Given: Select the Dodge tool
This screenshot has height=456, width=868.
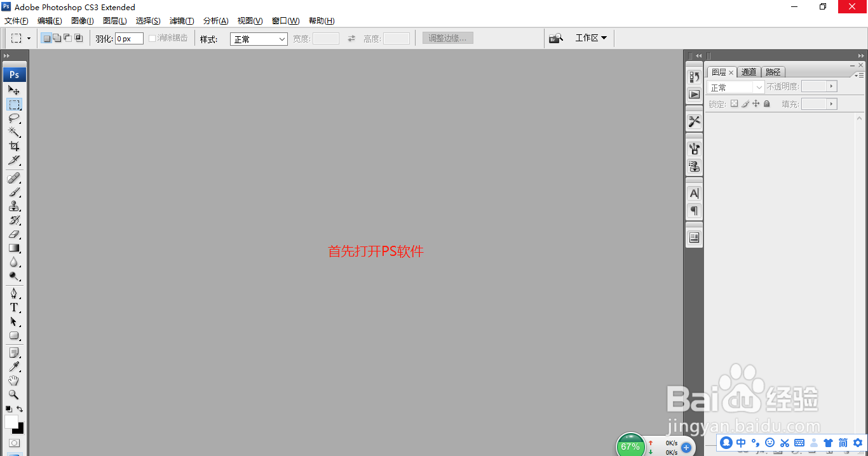Looking at the screenshot, I should click(x=14, y=276).
